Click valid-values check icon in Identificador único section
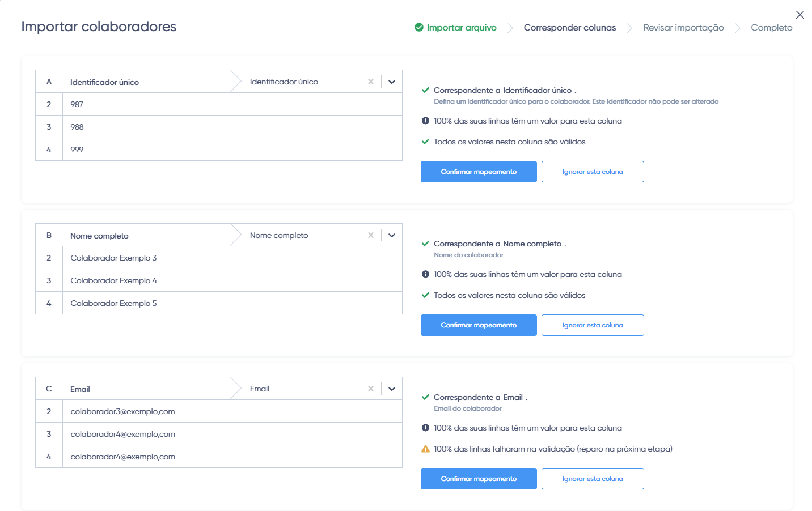Viewport: 812px width, 511px height. coord(425,142)
